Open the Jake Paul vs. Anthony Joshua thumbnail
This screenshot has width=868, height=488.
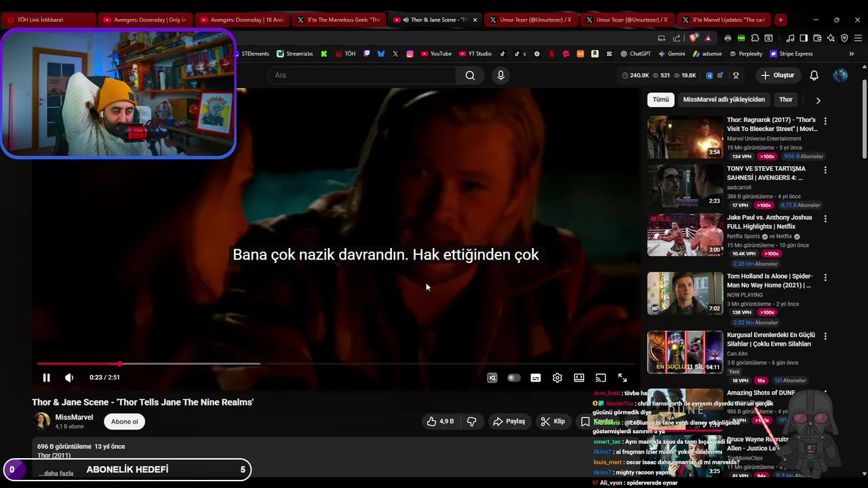685,235
